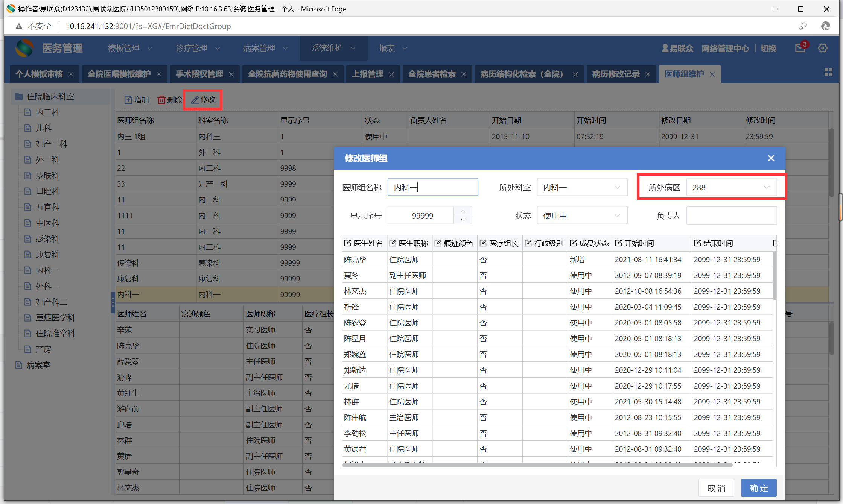Close the 修改医师组 dialog with X
The height and width of the screenshot is (504, 843).
point(771,158)
